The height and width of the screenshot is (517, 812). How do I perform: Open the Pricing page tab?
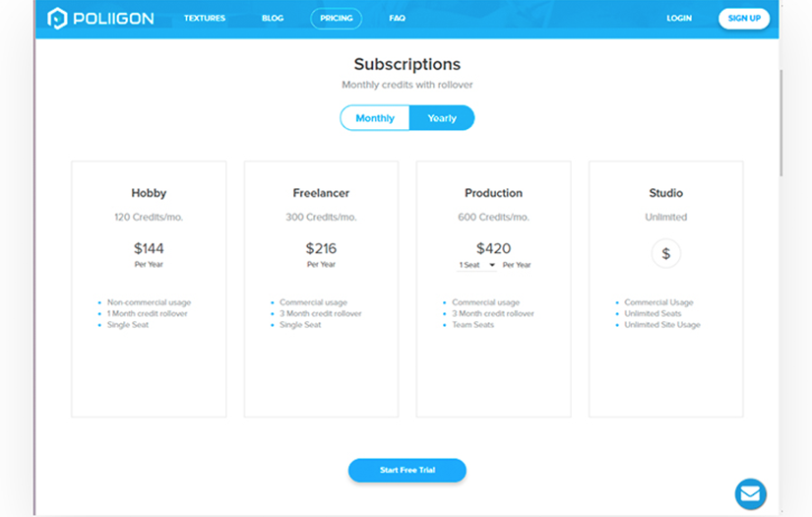(336, 18)
